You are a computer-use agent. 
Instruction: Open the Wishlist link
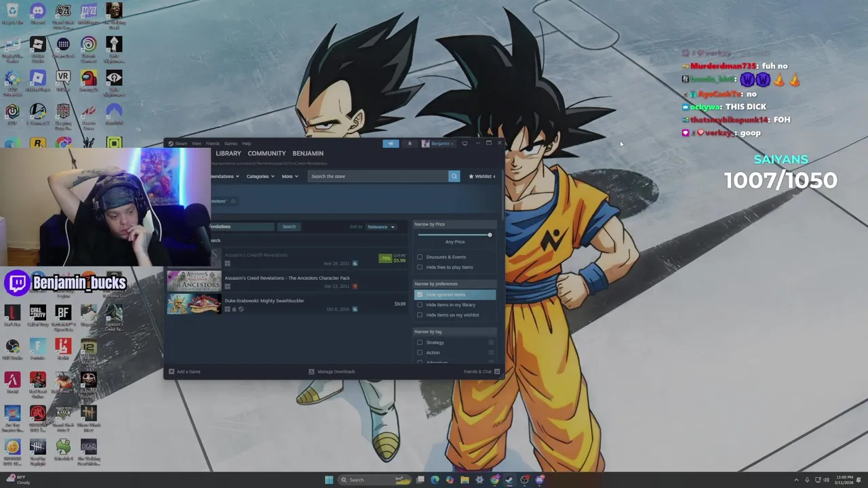point(482,176)
